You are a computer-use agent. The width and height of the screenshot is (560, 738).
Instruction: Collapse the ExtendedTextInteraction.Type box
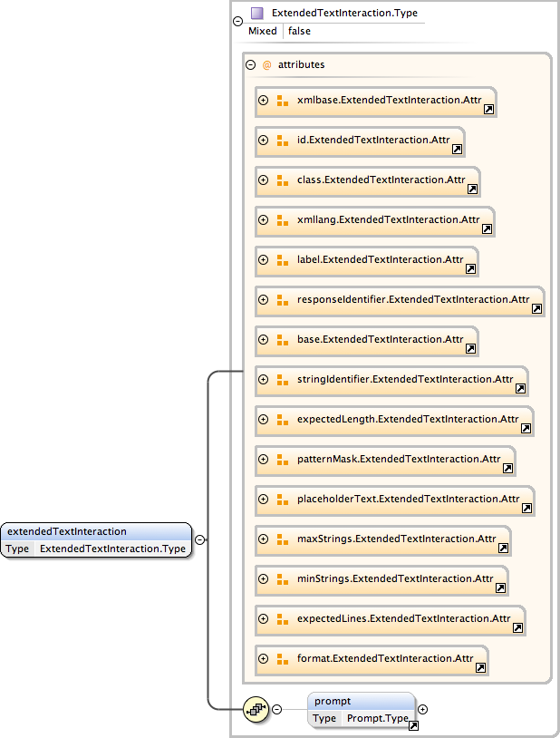(237, 21)
